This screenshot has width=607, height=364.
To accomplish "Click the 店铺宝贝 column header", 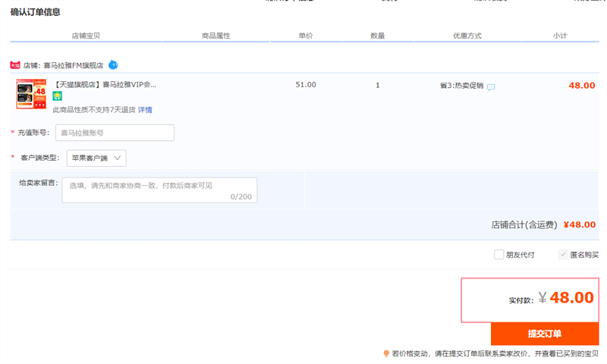I will tap(85, 36).
